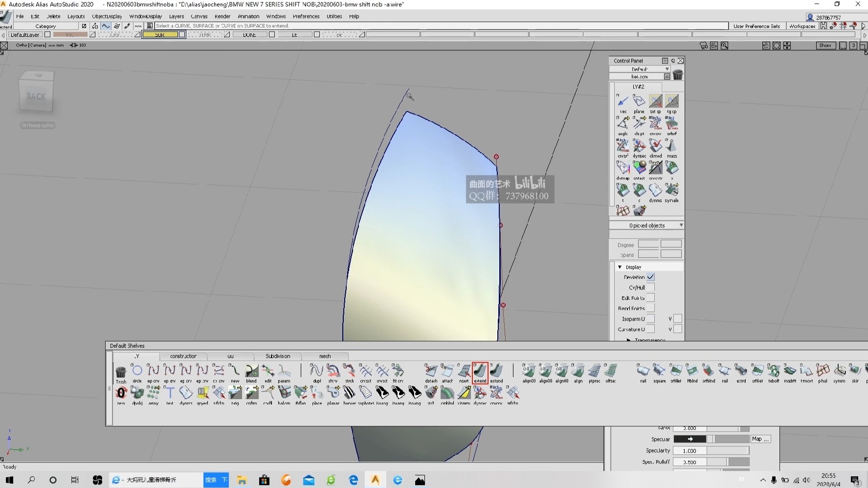Enable the Blend Points checkbox
This screenshot has height=488, width=868.
[650, 308]
